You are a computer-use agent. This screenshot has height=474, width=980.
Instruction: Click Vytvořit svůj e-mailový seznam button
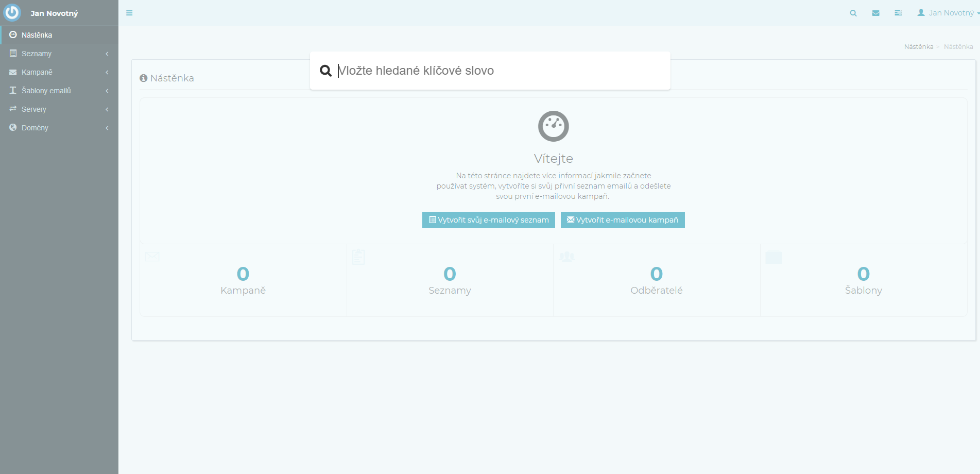[489, 220]
